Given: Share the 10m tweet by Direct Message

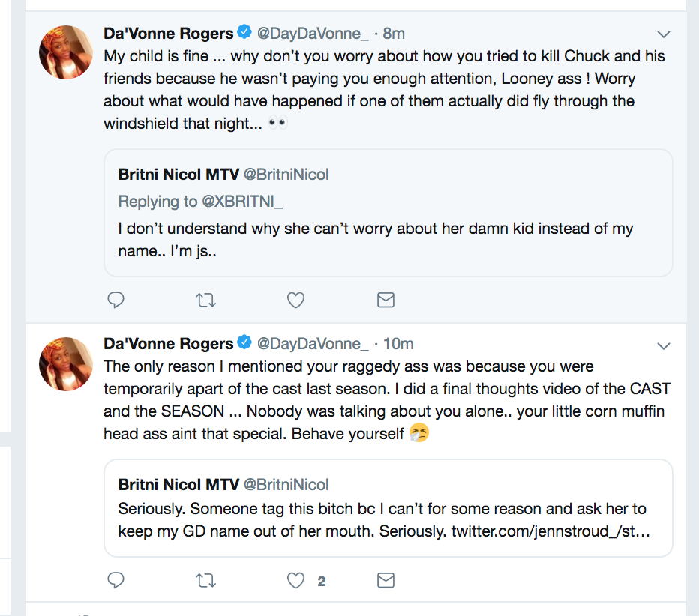Looking at the screenshot, I should [x=385, y=581].
